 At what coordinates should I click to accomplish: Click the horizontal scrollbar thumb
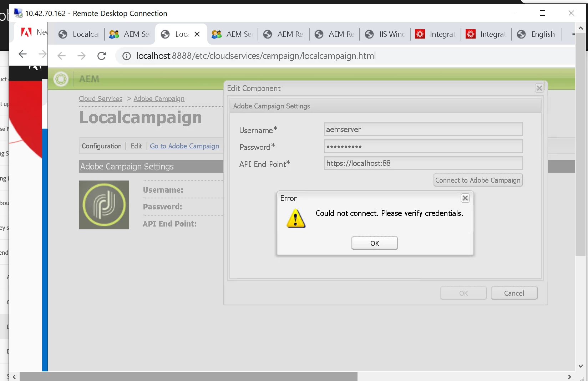coord(188,377)
